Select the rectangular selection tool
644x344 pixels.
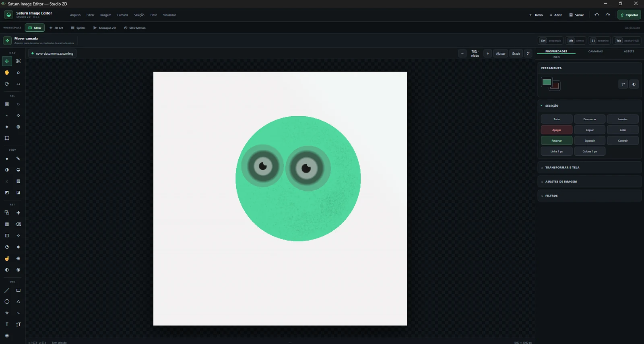coord(7,104)
